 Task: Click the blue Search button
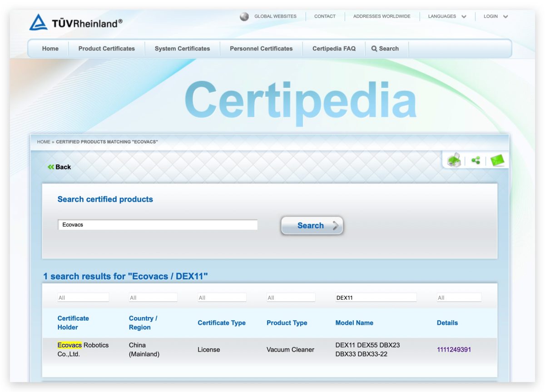click(x=312, y=225)
